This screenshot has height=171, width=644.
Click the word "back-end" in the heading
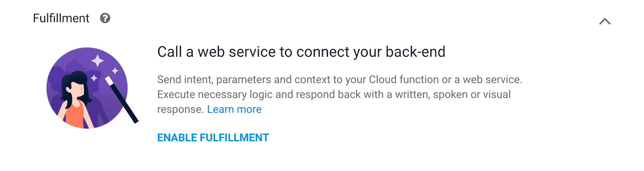coord(415,52)
